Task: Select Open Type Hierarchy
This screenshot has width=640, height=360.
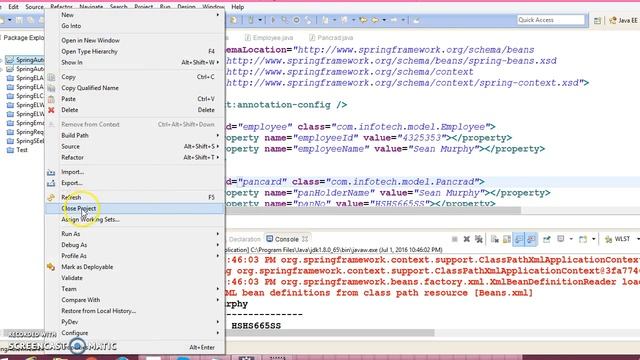Action: tap(135, 52)
